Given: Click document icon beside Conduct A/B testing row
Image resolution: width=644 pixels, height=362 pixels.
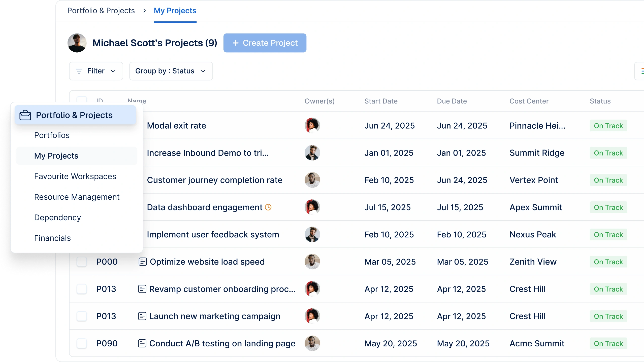Looking at the screenshot, I should pos(142,343).
